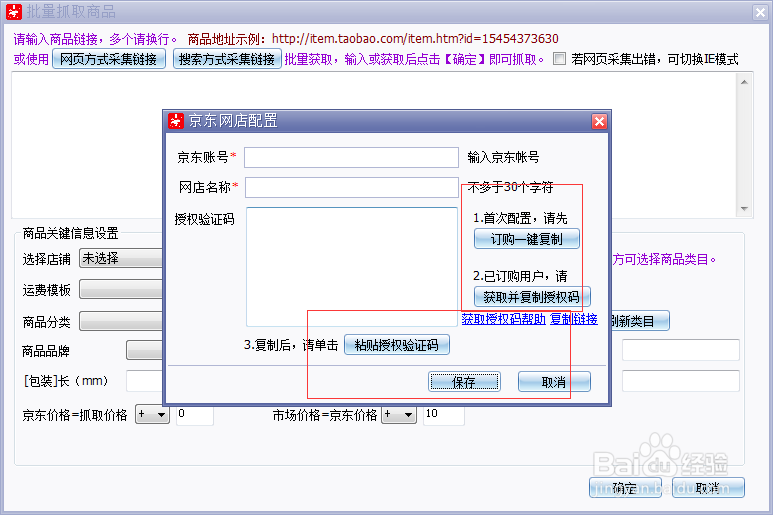Click the 授权验证码 text area

352,267
